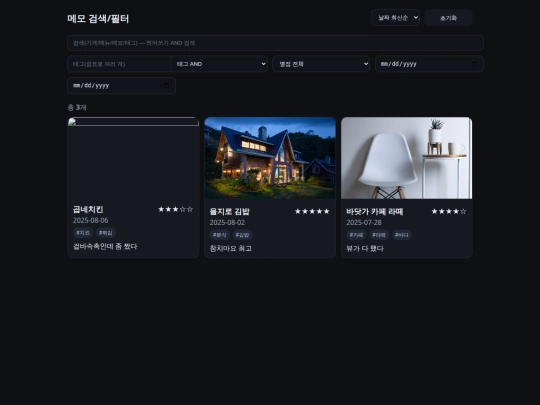Open the 별점 전체 rating dropdown
Viewport: 540px width, 405px height.
(321, 64)
